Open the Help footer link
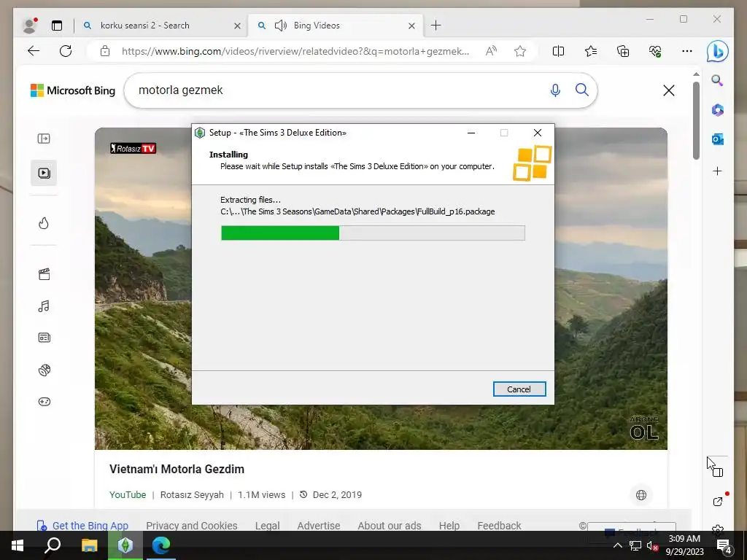The height and width of the screenshot is (560, 747). (449, 526)
